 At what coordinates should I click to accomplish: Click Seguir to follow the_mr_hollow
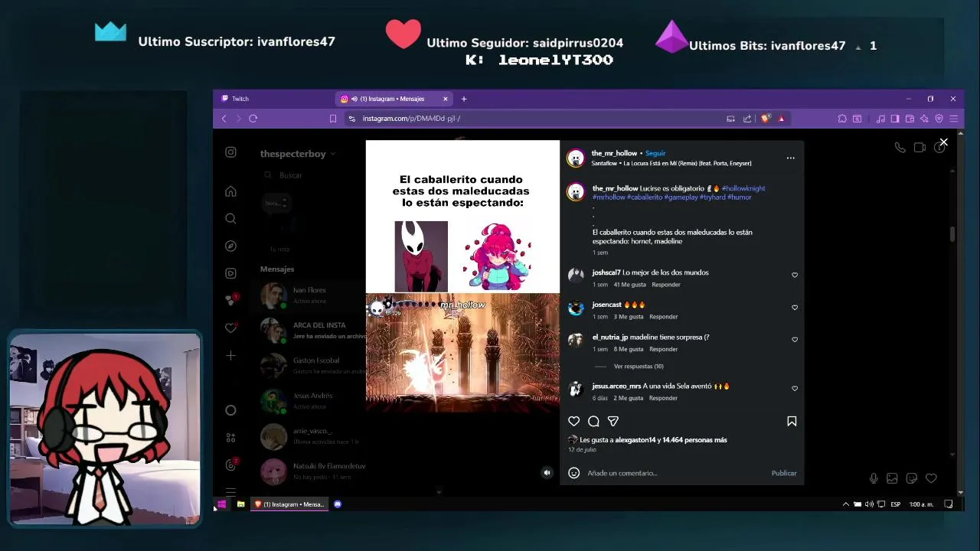click(655, 153)
